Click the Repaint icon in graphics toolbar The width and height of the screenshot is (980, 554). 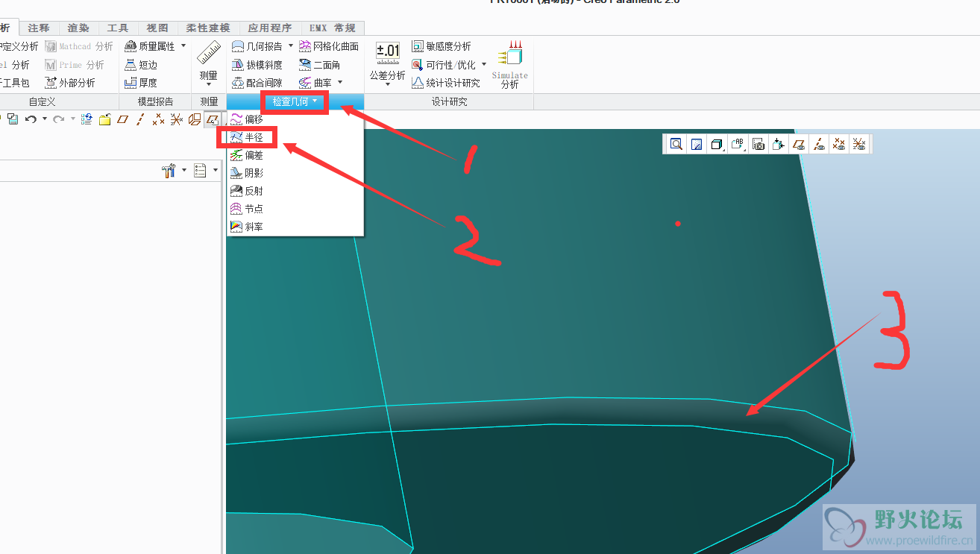pos(697,144)
